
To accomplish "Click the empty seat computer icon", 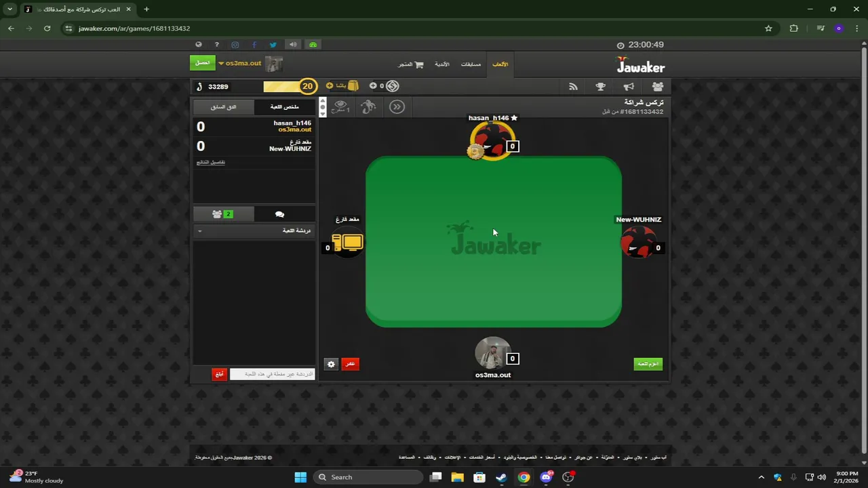I will 348,243.
